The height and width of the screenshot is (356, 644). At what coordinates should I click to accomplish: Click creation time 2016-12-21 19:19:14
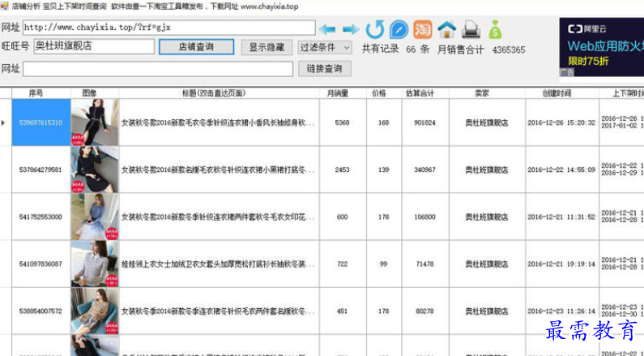561,264
